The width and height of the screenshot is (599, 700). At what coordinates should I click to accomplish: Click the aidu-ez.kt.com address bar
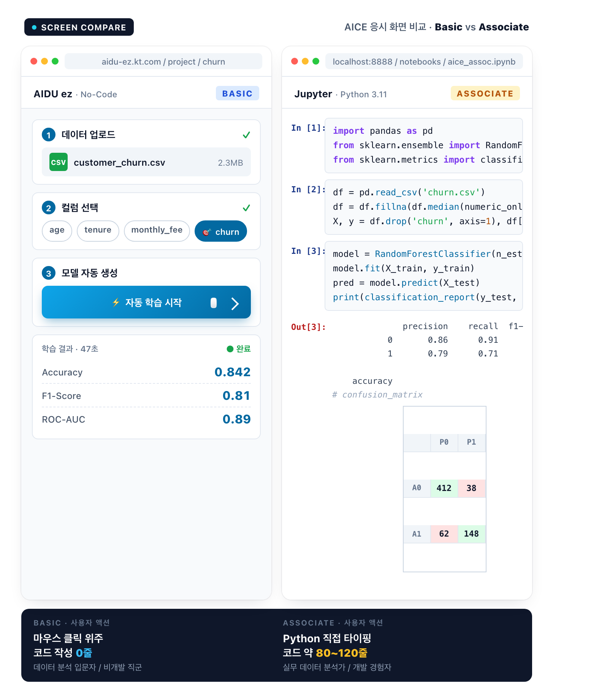(163, 62)
